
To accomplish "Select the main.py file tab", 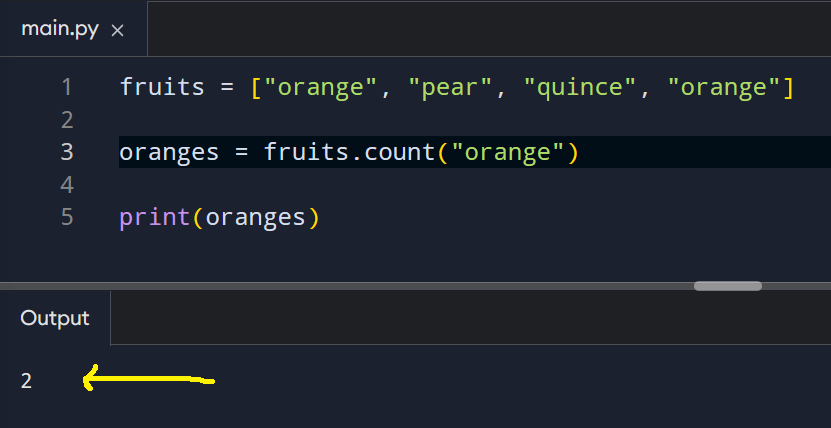I will (x=60, y=29).
